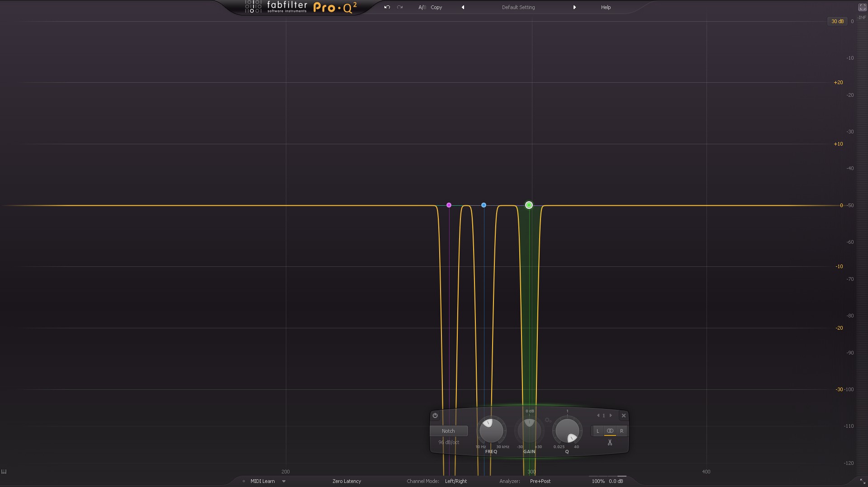This screenshot has width=868, height=487.
Task: Select the pink EQ band node
Action: coord(449,205)
